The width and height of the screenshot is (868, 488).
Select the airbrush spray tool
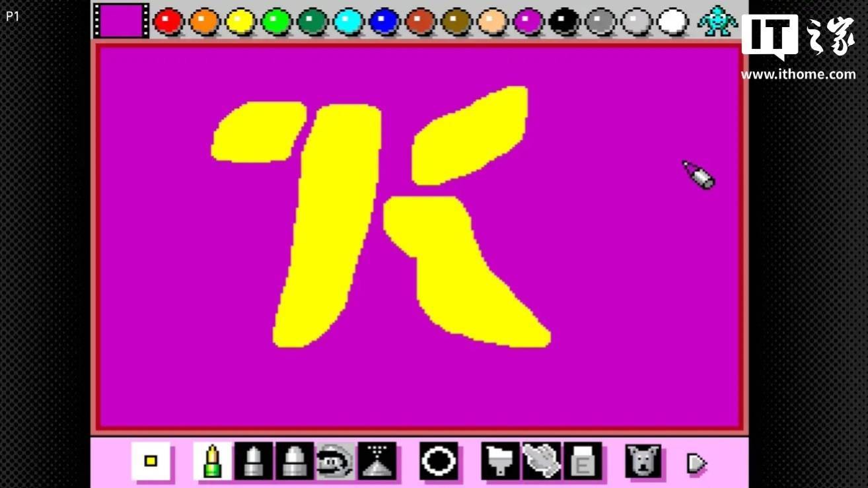[x=377, y=461]
